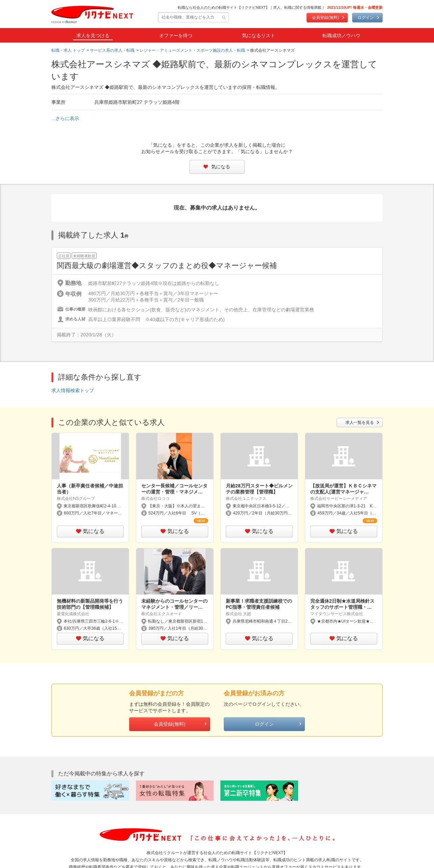Open 【放送局が運営】KBCシネマ job title
Viewport: 434px width, 868px height.
pos(343,489)
